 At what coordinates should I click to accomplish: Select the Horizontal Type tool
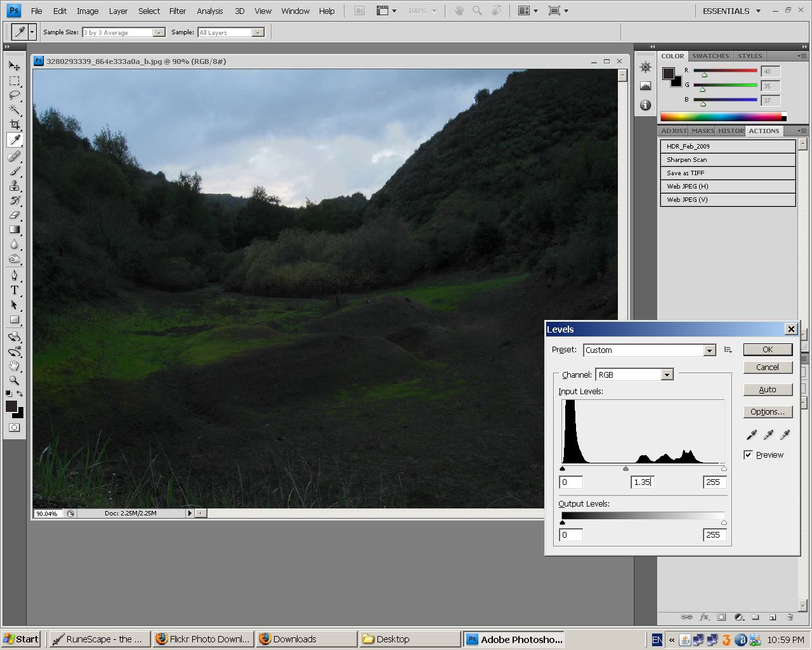(14, 290)
